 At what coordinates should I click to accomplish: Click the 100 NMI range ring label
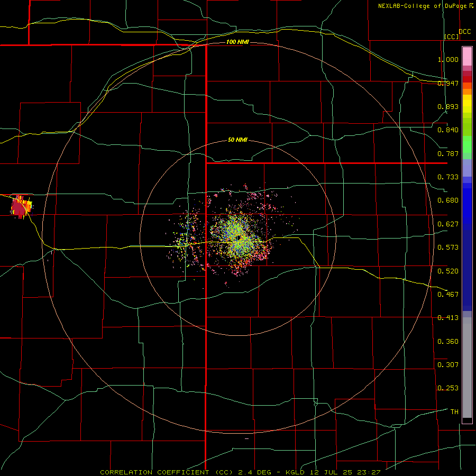[x=237, y=42]
